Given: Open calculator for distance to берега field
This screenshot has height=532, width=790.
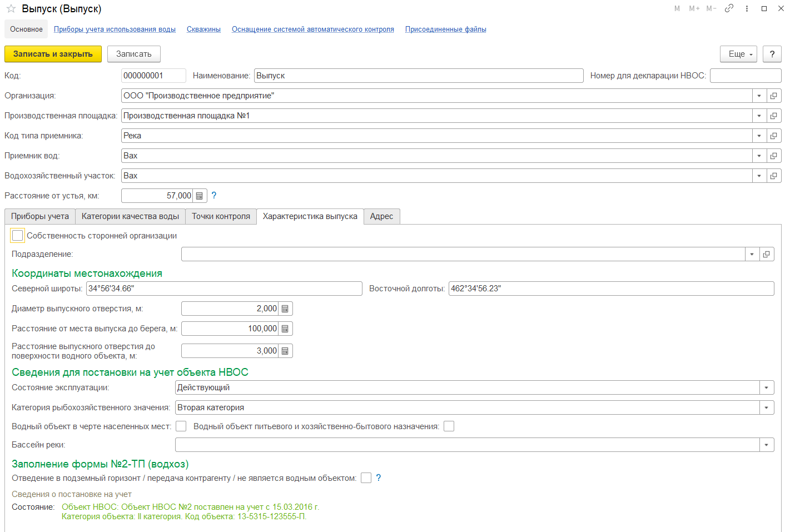Looking at the screenshot, I should tap(285, 329).
